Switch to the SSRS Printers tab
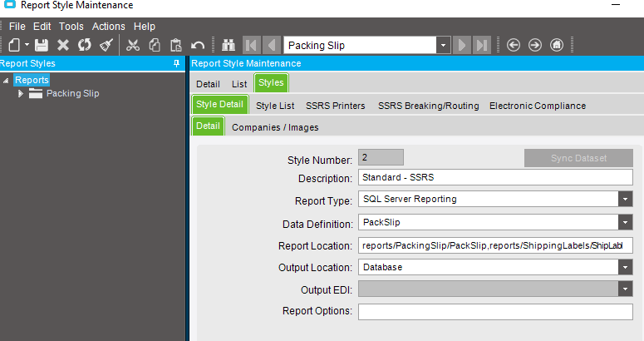This screenshot has height=341, width=644. (x=335, y=106)
